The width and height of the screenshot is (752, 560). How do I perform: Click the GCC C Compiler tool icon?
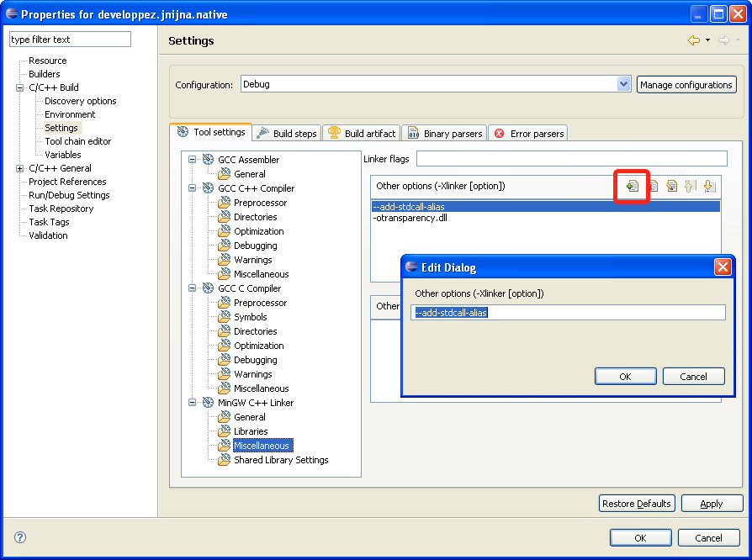click(x=208, y=288)
